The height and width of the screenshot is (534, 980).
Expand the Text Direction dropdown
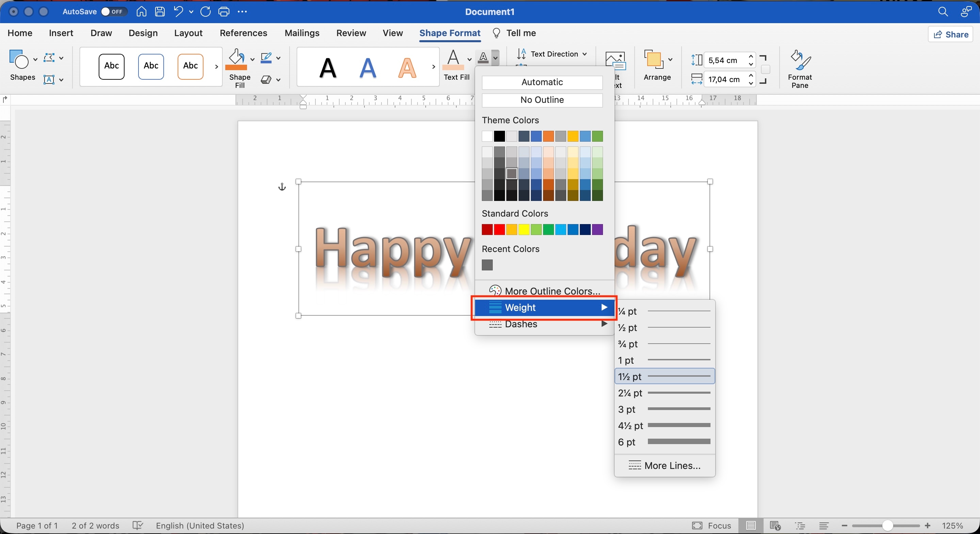point(584,54)
